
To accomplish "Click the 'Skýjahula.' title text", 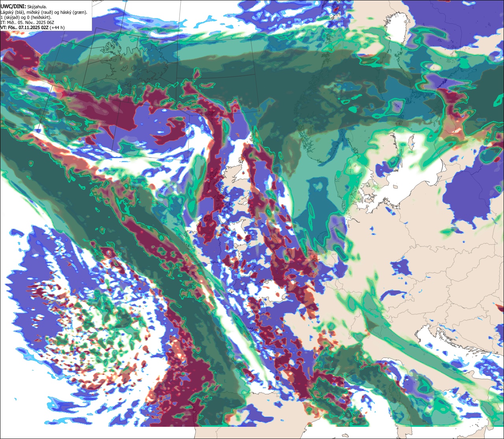I will 37,7.
